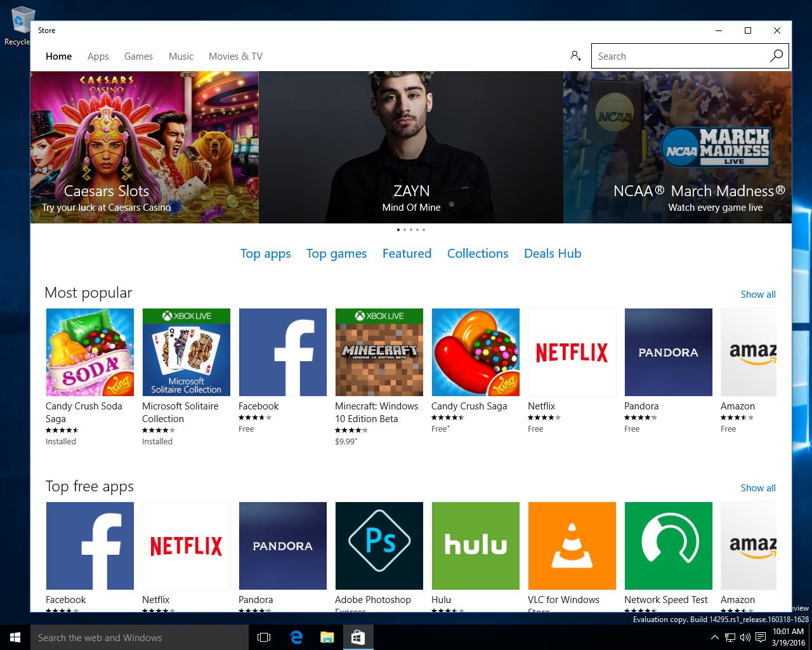
Task: Click the search magnifier icon
Action: click(776, 56)
